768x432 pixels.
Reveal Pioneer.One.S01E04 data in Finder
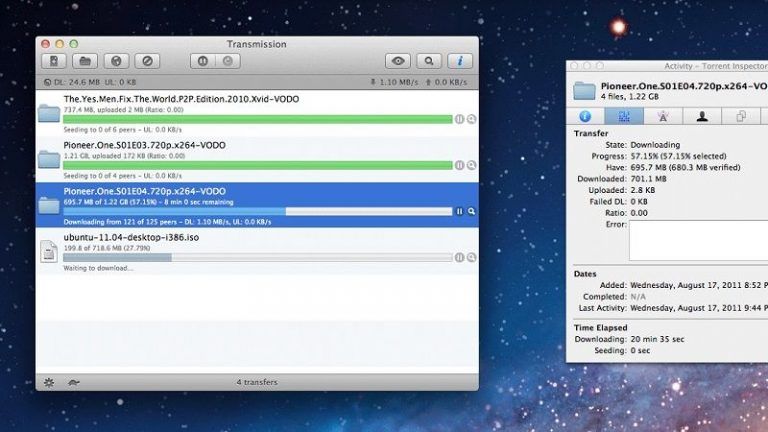471,211
